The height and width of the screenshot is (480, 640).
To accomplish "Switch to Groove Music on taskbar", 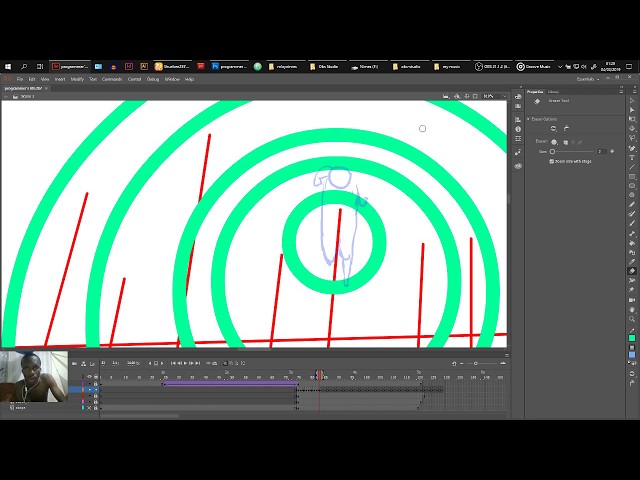I will (533, 67).
